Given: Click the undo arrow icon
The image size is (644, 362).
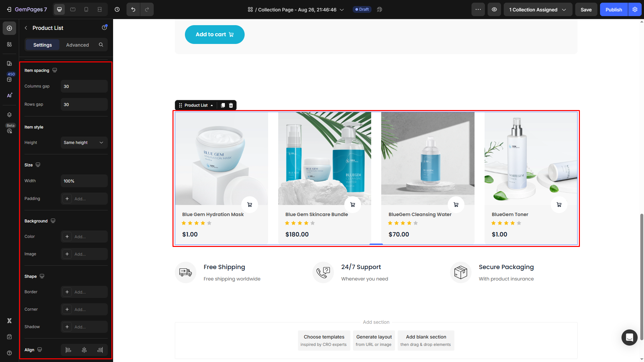Looking at the screenshot, I should click(x=133, y=9).
